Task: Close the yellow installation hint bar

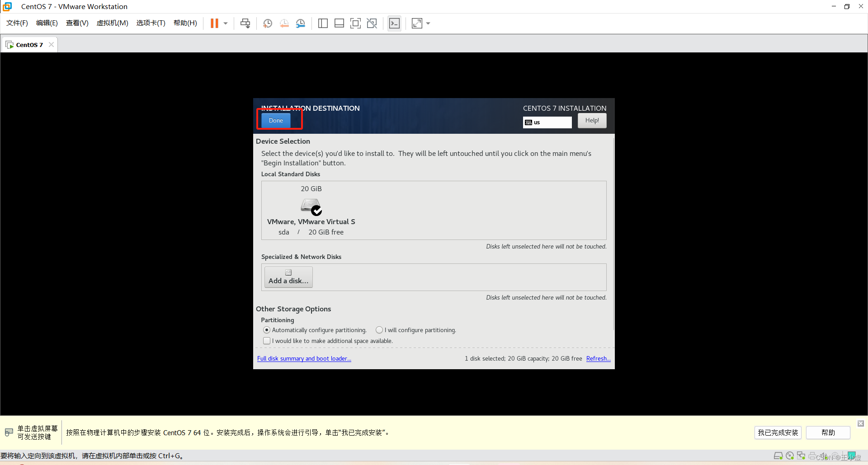Action: 861,423
